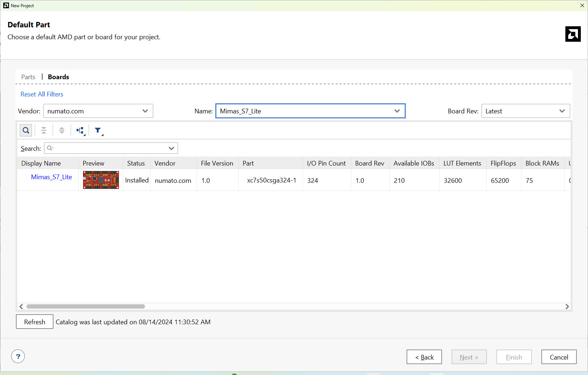Expand the Search history dropdown arrow

(x=171, y=148)
